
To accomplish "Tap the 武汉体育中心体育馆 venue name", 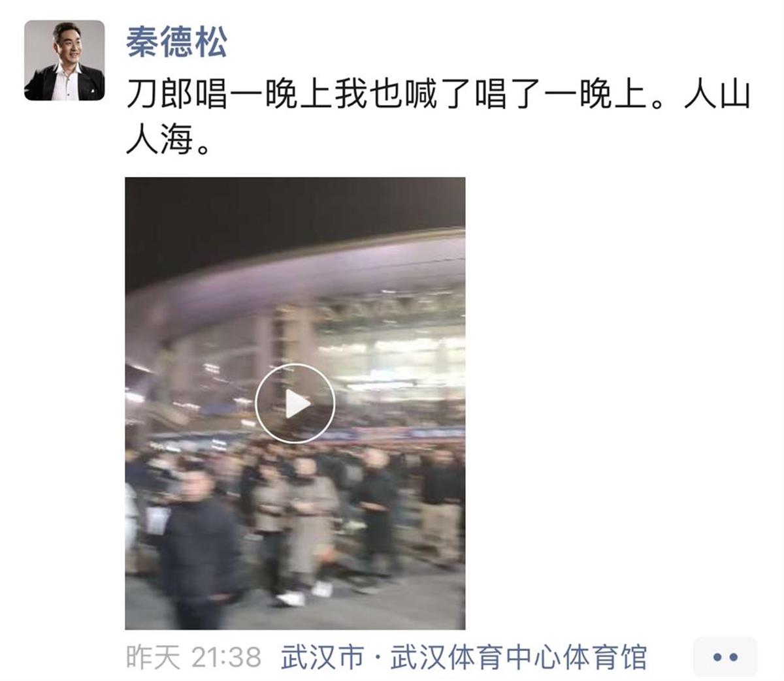I will click(x=518, y=657).
